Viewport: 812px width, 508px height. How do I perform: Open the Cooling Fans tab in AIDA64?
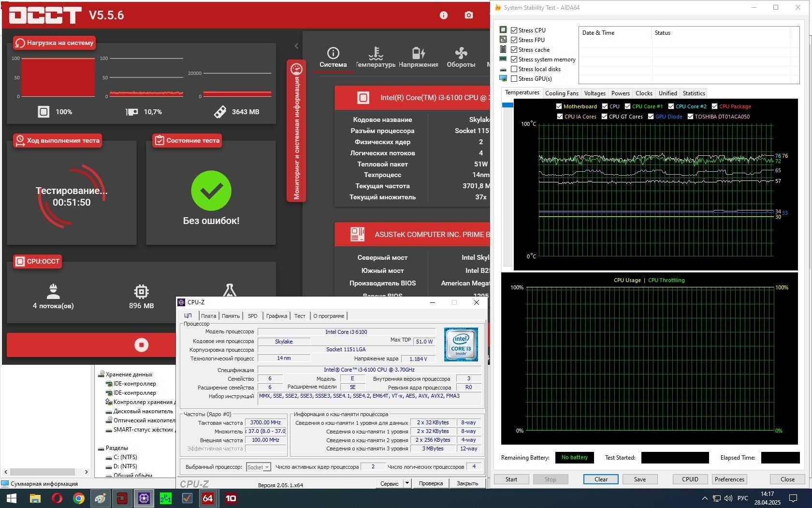tap(562, 93)
